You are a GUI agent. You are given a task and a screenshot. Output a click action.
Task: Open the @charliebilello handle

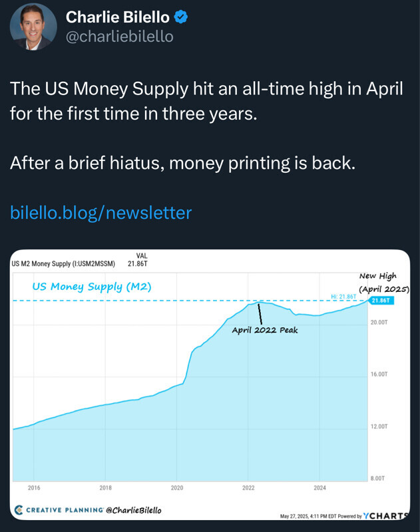pos(120,37)
